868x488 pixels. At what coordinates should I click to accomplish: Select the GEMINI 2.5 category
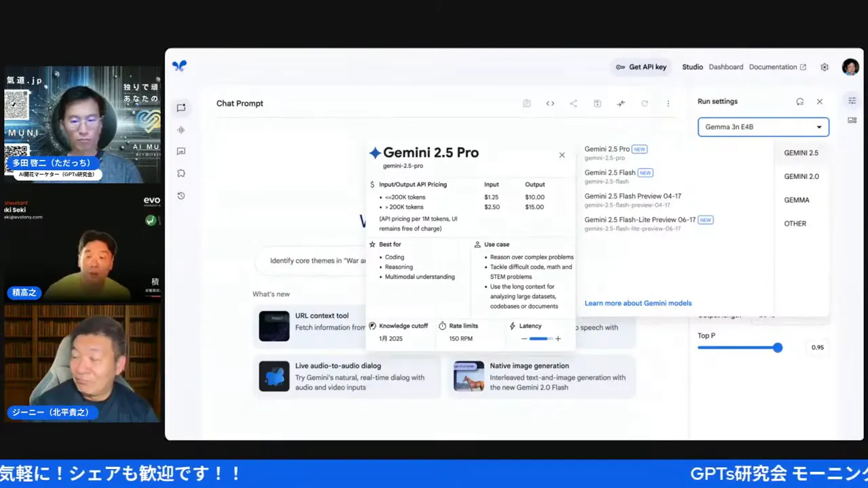(801, 153)
